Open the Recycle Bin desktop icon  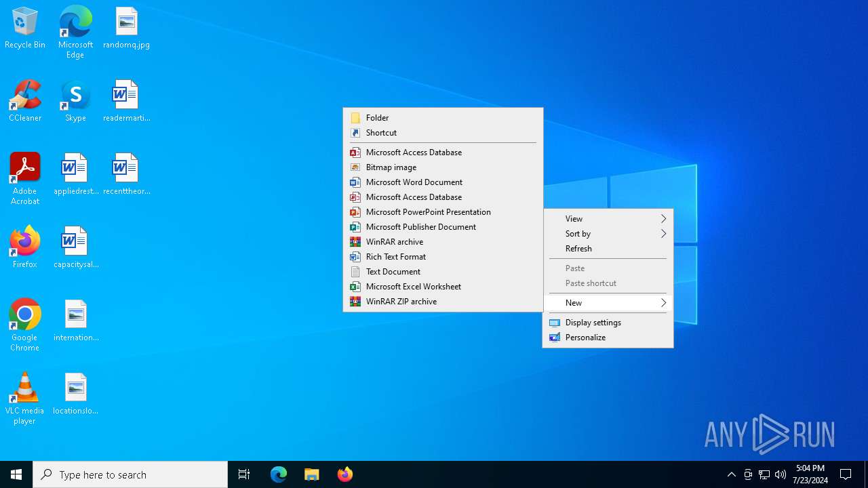25,28
